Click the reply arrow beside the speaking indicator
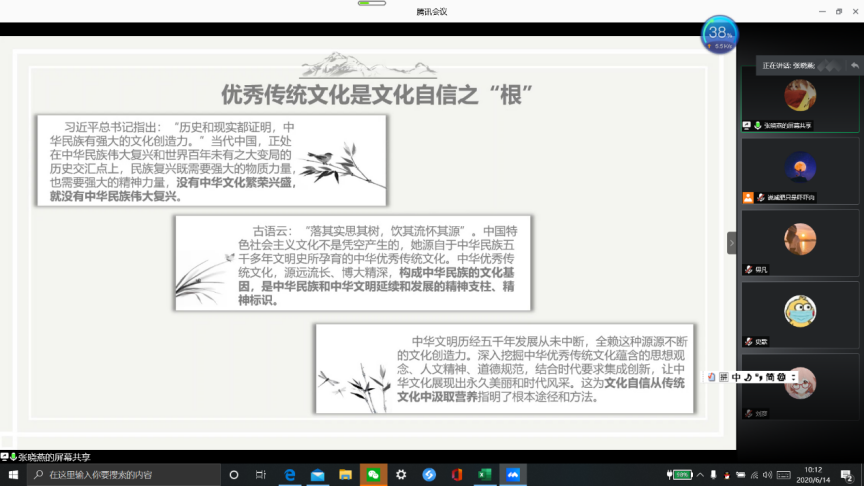 pyautogui.click(x=855, y=65)
